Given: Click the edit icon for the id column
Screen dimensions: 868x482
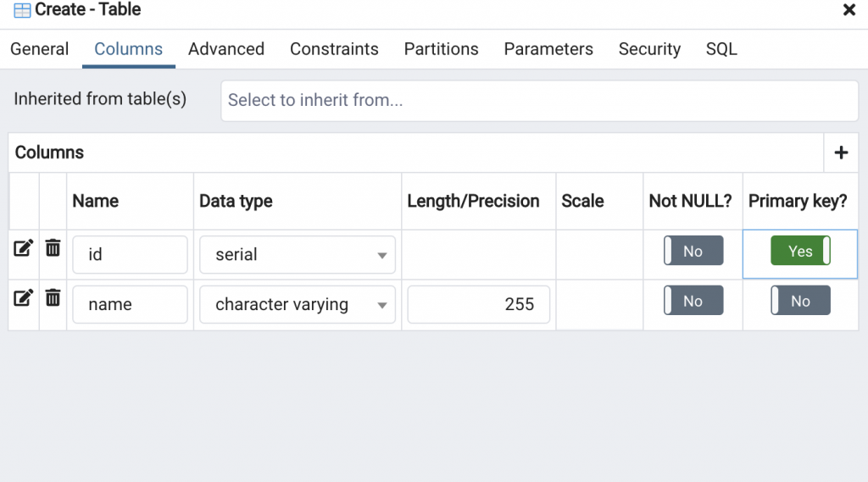Looking at the screenshot, I should click(24, 248).
